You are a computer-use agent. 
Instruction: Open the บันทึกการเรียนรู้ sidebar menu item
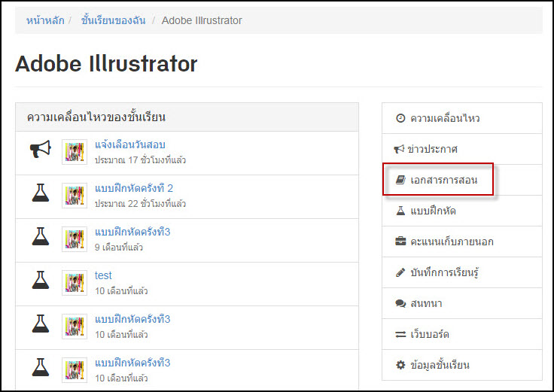[x=462, y=272]
